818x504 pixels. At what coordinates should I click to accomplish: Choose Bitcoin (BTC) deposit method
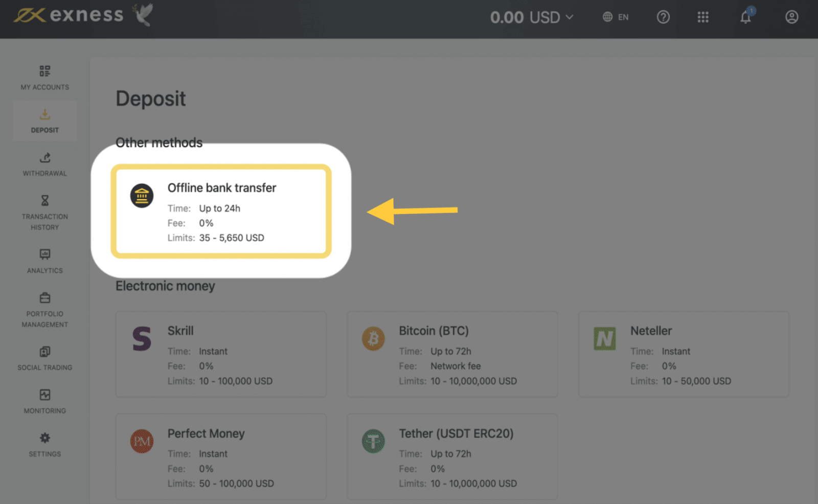point(452,354)
